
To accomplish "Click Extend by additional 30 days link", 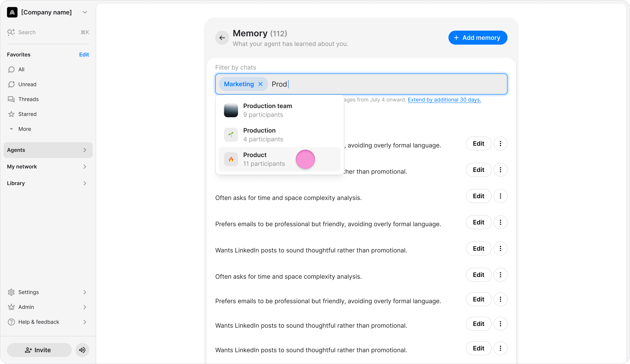I will pos(444,100).
